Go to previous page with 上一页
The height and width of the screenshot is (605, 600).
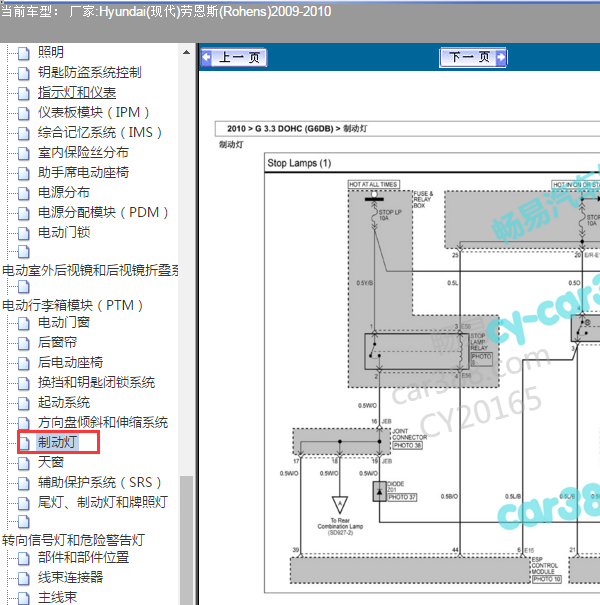(x=234, y=58)
